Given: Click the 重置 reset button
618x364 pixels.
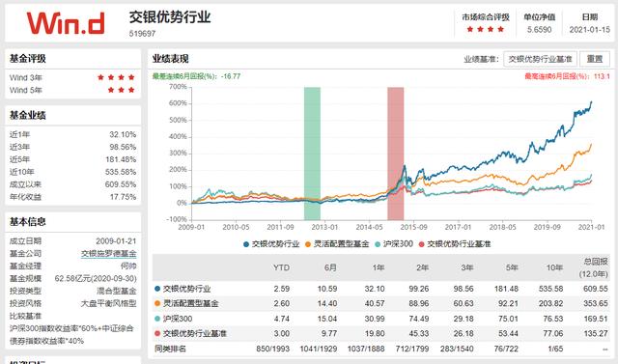Looking at the screenshot, I should 595,59.
